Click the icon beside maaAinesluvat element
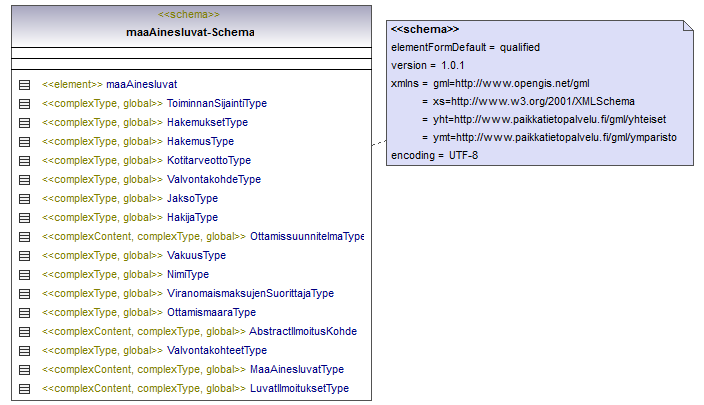The height and width of the screenshot is (405, 704). 25,85
